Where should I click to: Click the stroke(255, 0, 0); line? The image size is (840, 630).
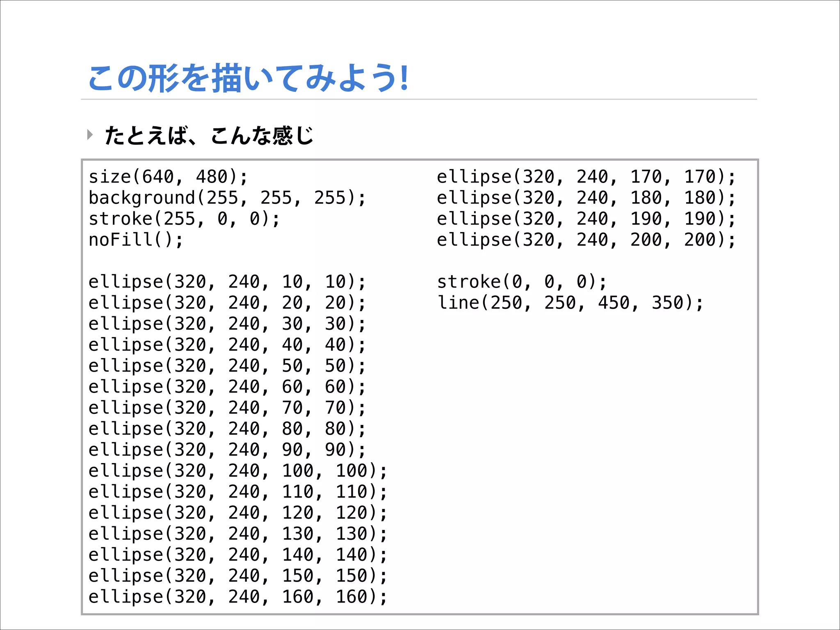[184, 219]
